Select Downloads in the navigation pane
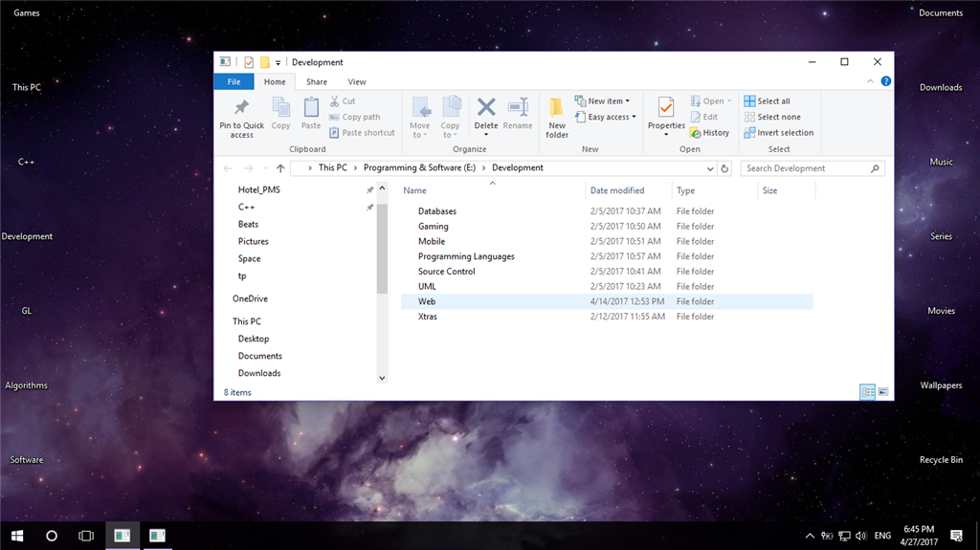The image size is (980, 550). [259, 373]
